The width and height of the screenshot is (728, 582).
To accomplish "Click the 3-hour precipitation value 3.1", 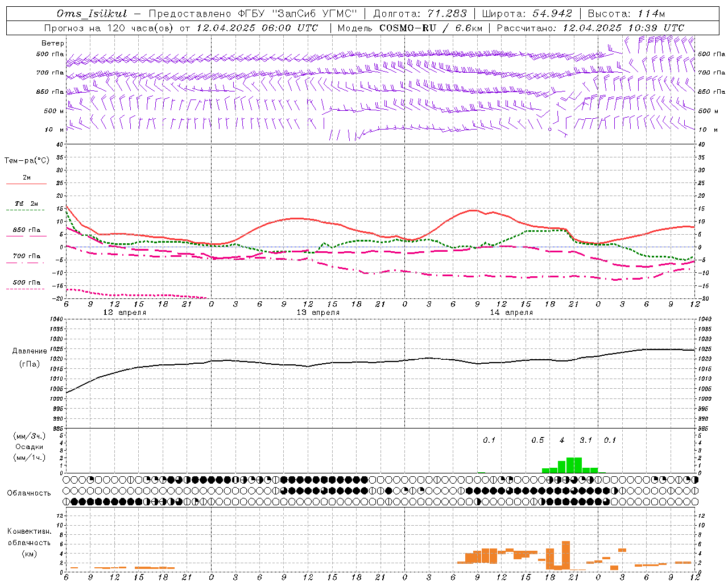I will (586, 440).
